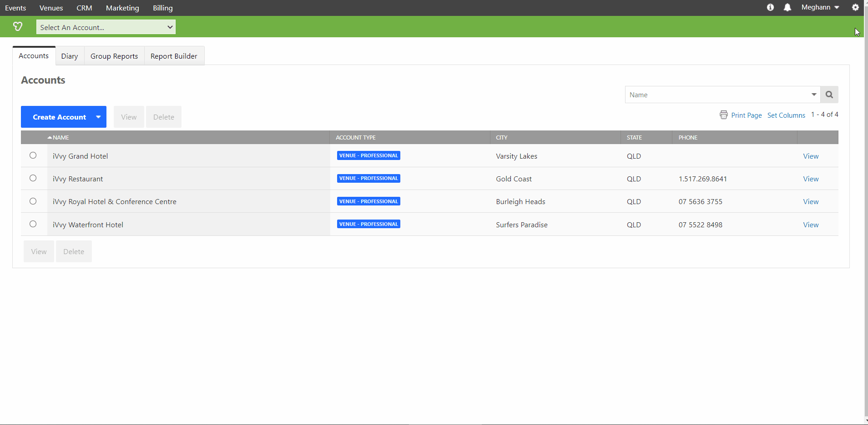Image resolution: width=868 pixels, height=425 pixels.
Task: Click the top View button
Action: [129, 117]
